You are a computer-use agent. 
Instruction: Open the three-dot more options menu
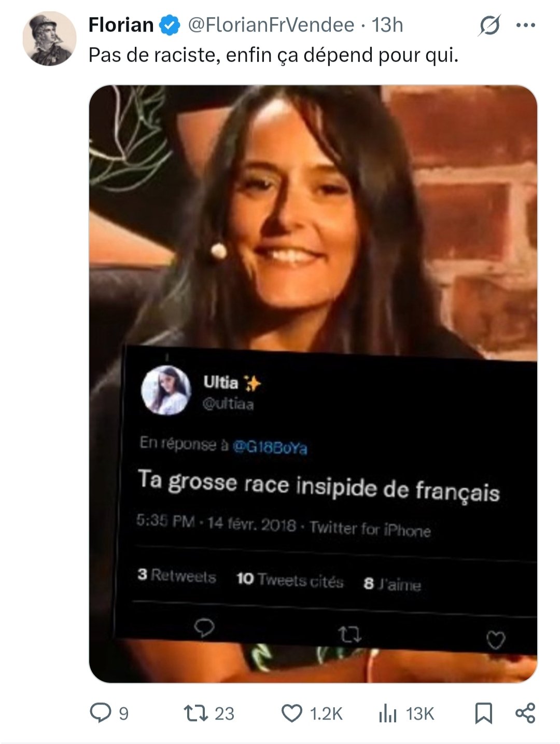[x=526, y=25]
